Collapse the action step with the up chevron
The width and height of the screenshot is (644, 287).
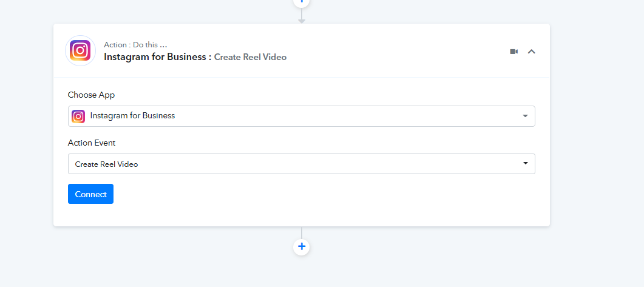[x=532, y=52]
